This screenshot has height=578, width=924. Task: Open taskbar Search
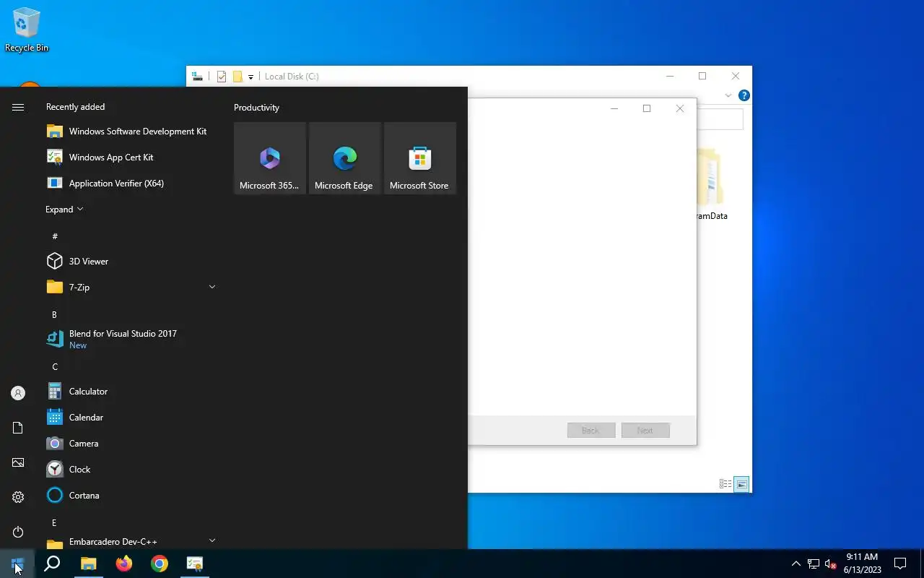(x=52, y=564)
